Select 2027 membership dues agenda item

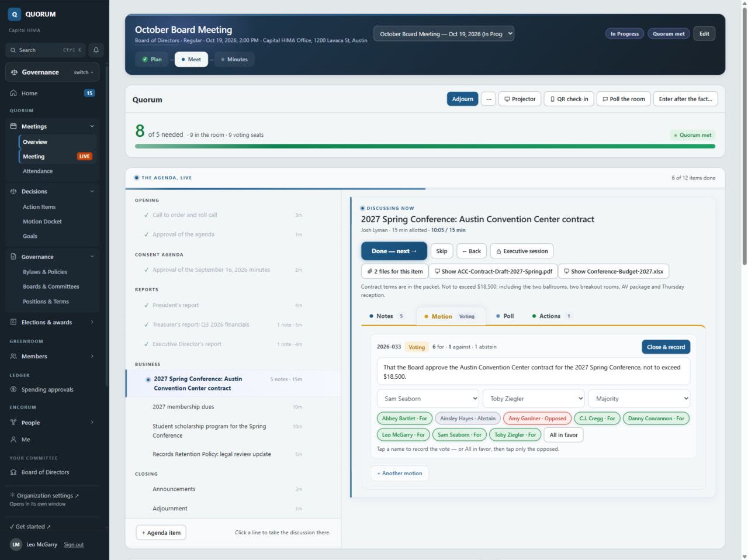click(233, 407)
